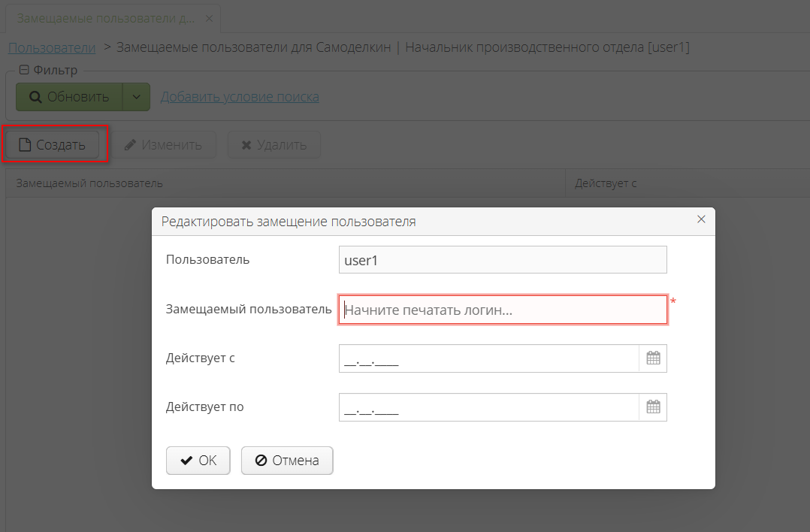The height and width of the screenshot is (532, 810).
Task: Select the document icon on Создать button
Action: tap(25, 144)
